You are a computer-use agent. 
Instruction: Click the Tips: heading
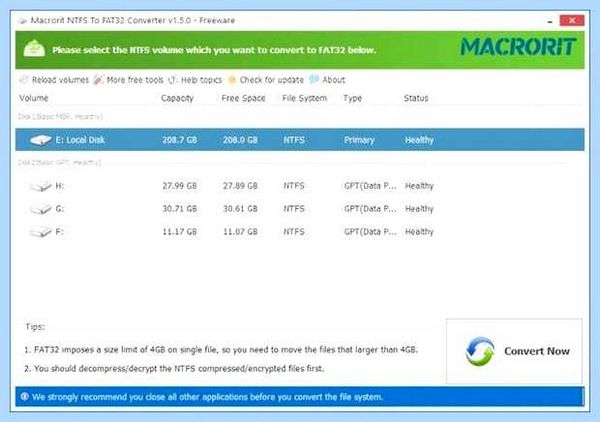(x=35, y=327)
